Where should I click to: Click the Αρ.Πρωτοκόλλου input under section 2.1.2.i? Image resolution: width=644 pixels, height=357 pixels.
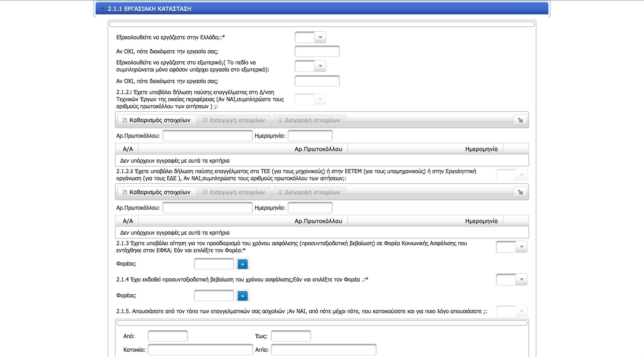pyautogui.click(x=207, y=136)
